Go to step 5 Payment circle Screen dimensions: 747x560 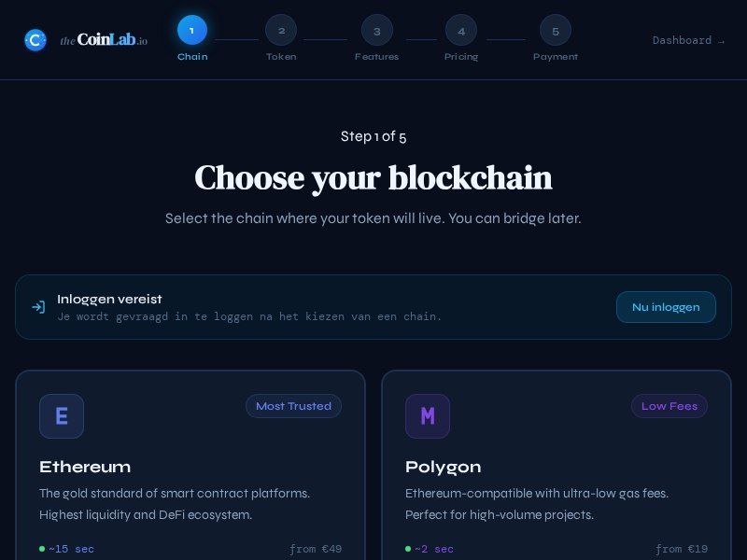pos(556,31)
